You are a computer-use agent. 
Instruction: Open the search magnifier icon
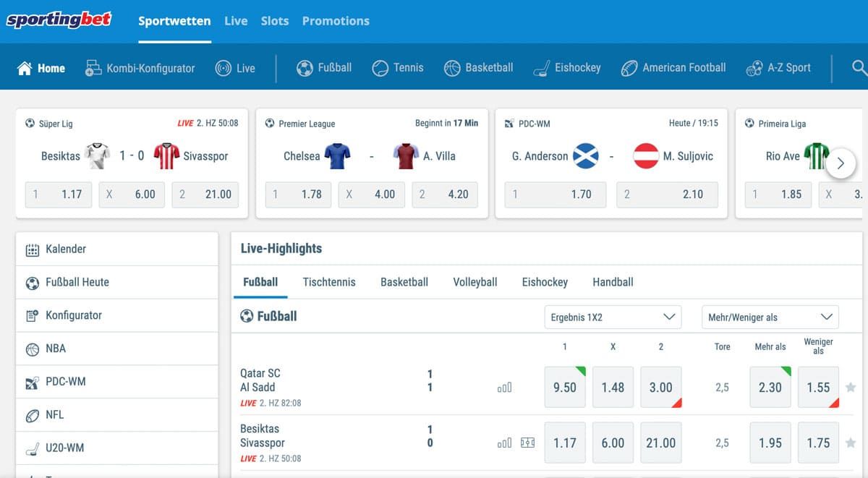859,68
